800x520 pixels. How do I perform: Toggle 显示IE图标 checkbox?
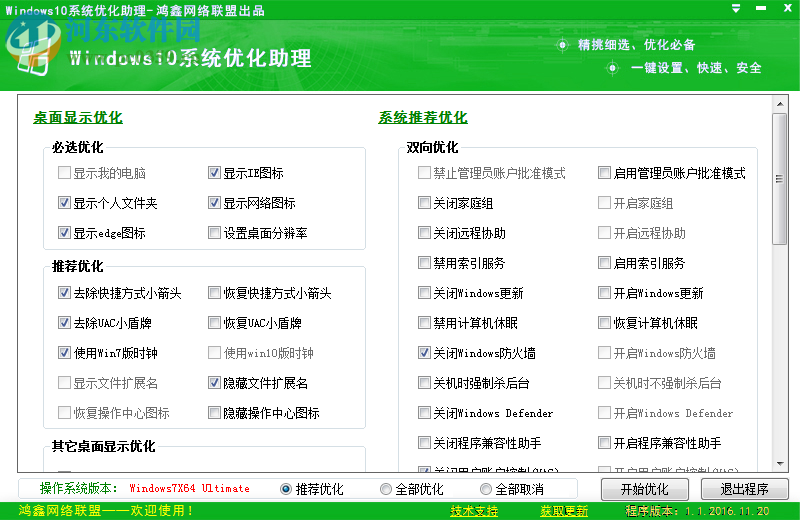[214, 173]
